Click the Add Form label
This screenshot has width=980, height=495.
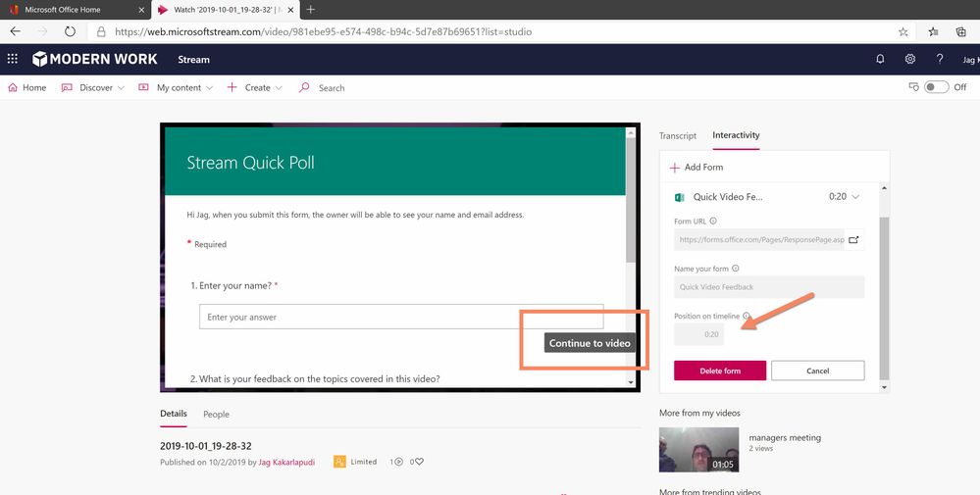coord(703,168)
